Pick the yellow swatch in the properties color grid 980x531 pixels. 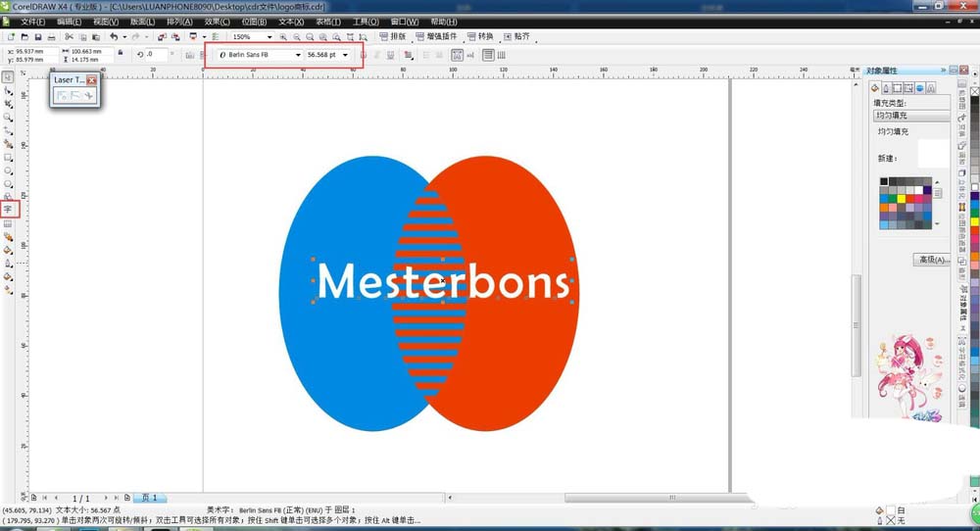[902, 199]
